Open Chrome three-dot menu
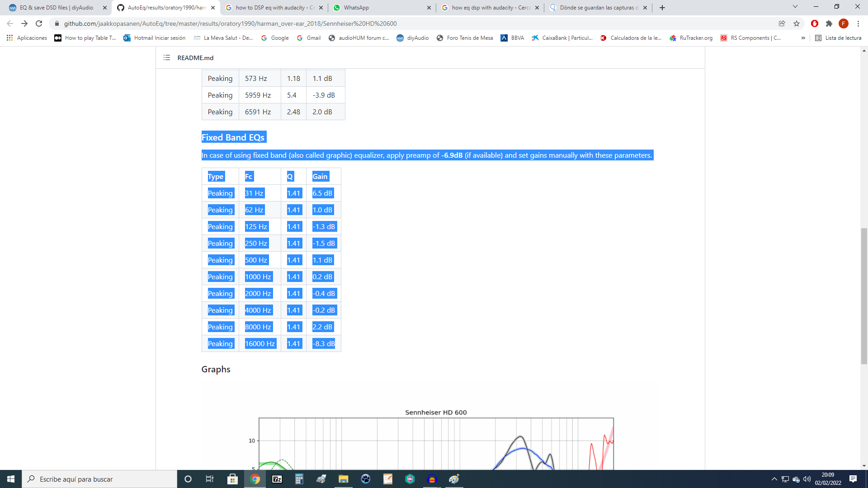 [x=858, y=23]
